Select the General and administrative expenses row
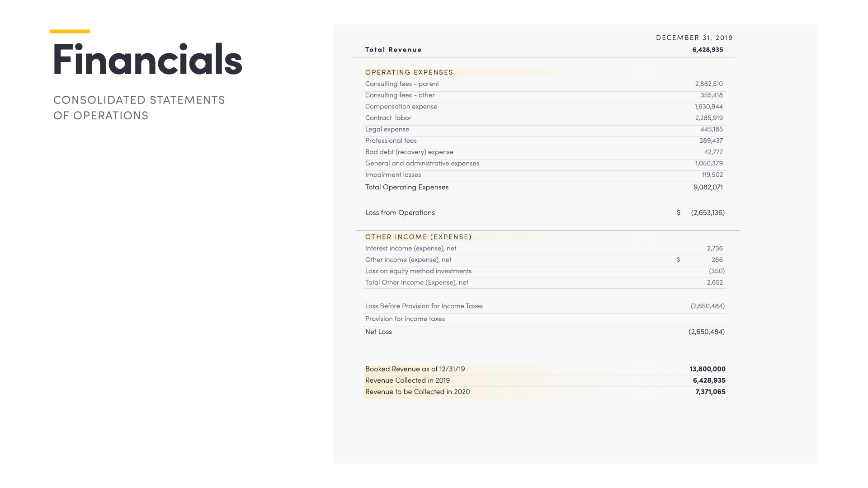Image resolution: width=868 pixels, height=488 pixels. pyautogui.click(x=422, y=163)
